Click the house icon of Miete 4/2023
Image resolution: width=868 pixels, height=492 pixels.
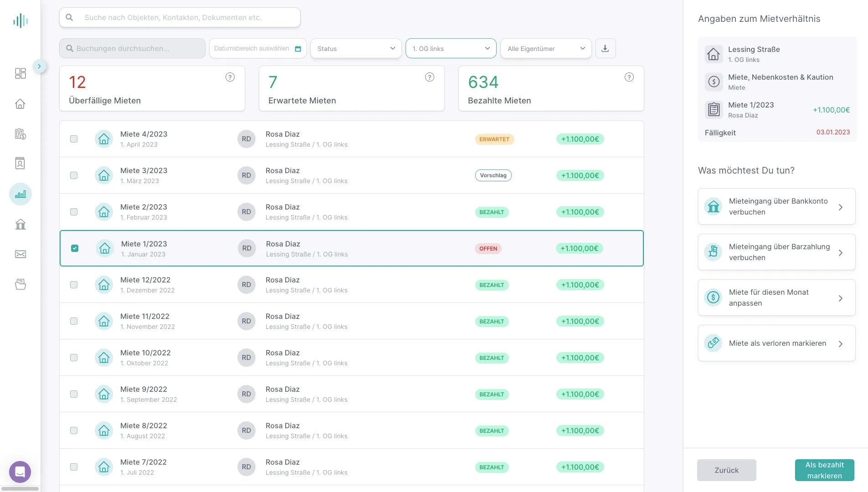(104, 139)
